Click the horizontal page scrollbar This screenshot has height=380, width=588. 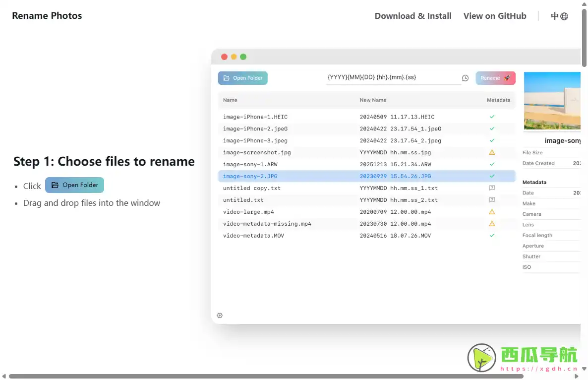tap(266, 376)
